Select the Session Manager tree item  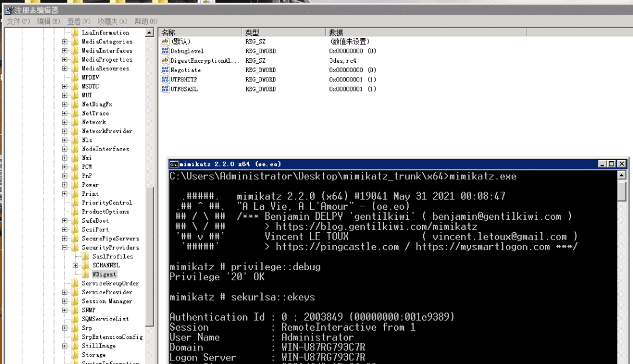[x=107, y=301]
